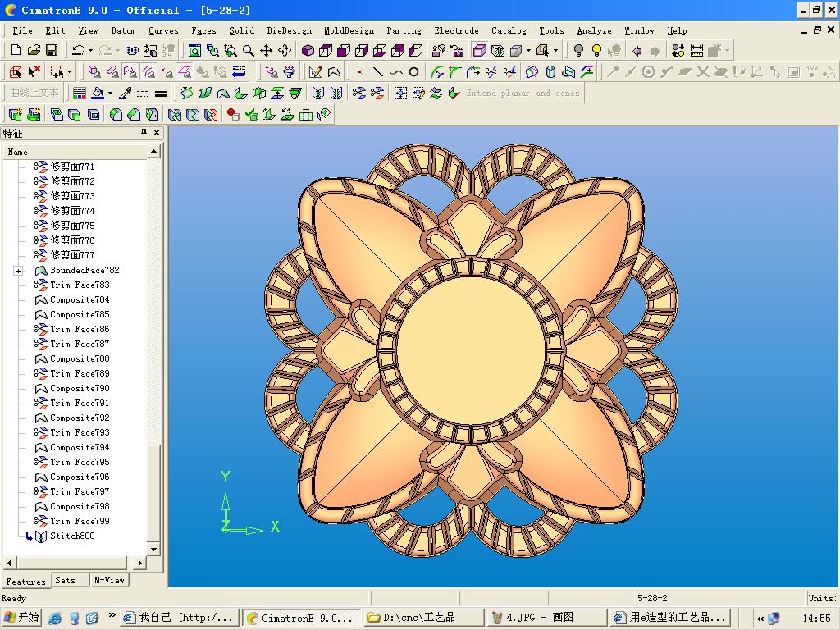This screenshot has width=840, height=630.
Task: Open the selection filter dropdown arrow
Action: [69, 72]
